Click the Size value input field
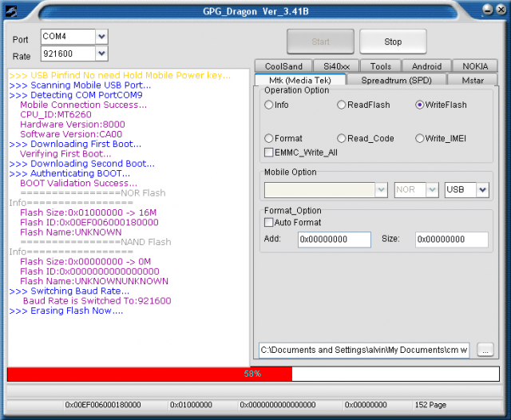 click(451, 240)
